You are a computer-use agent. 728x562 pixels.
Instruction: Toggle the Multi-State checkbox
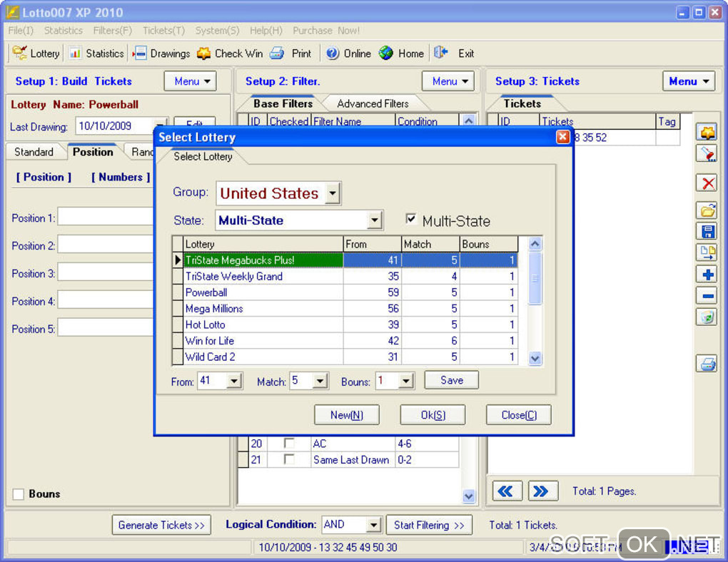click(x=411, y=218)
